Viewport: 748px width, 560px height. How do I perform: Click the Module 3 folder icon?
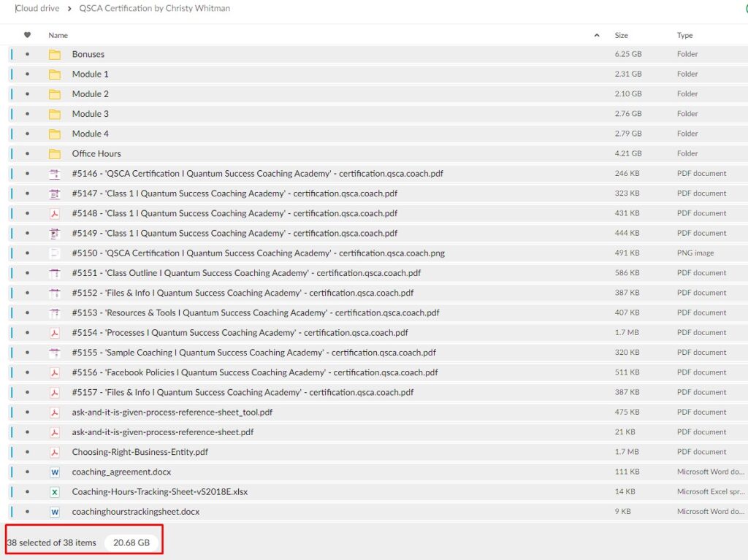[55, 114]
